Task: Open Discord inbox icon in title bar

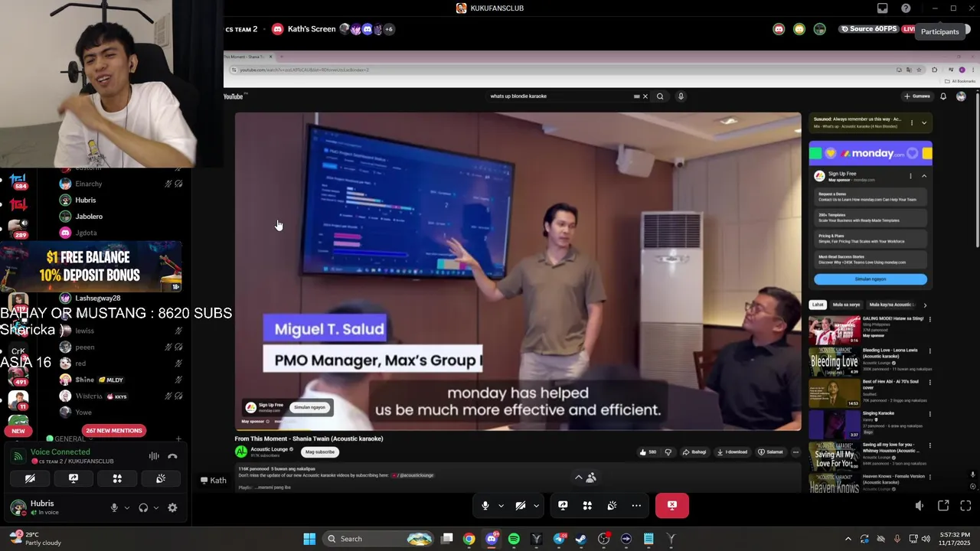Action: coord(883,8)
